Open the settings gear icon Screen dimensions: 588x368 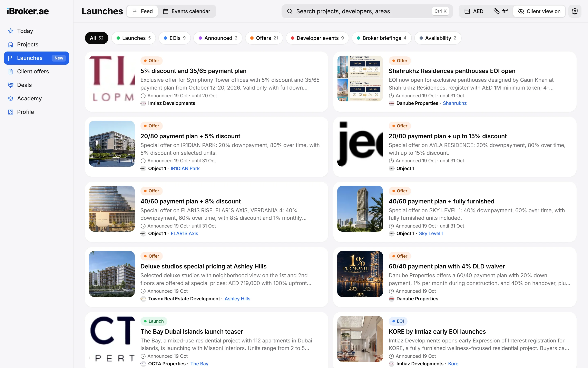575,11
